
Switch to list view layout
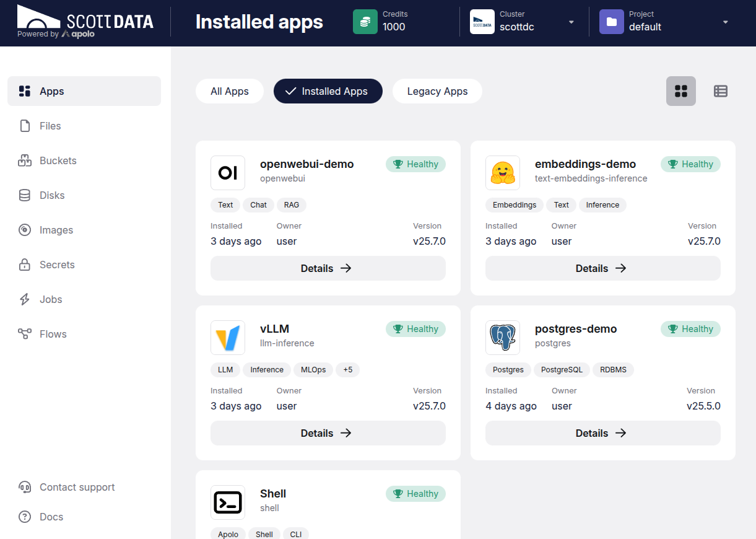pos(721,91)
